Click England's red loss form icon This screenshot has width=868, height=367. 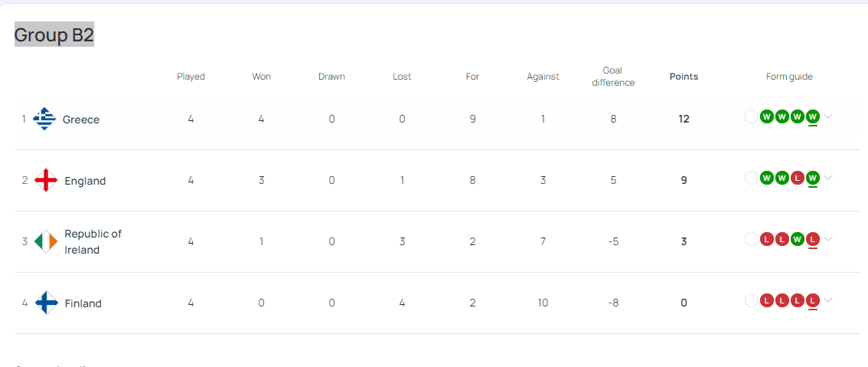798,178
